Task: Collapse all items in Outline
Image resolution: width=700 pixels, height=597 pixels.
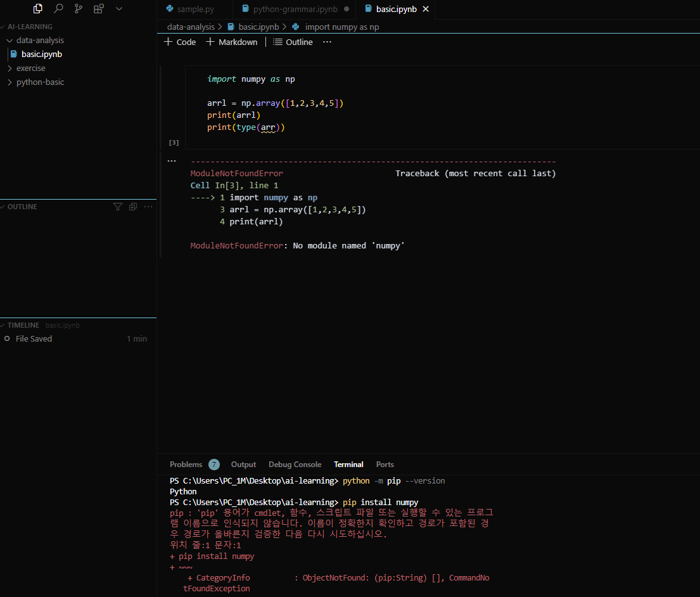Action: [133, 207]
